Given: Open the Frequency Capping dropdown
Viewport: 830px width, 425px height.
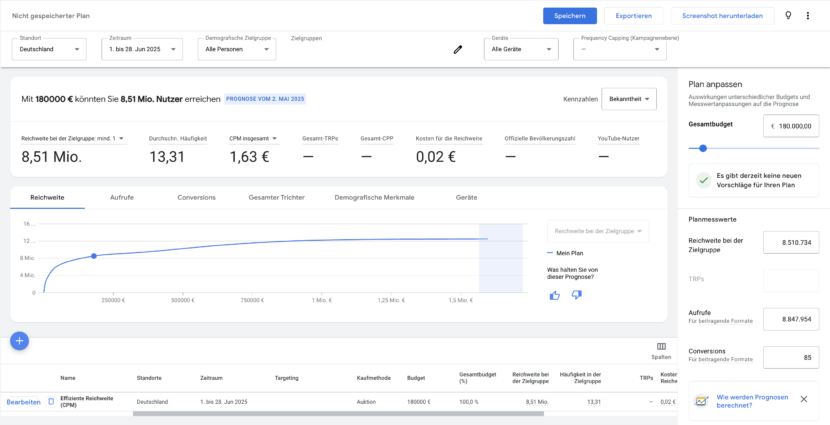Looking at the screenshot, I should coord(620,49).
